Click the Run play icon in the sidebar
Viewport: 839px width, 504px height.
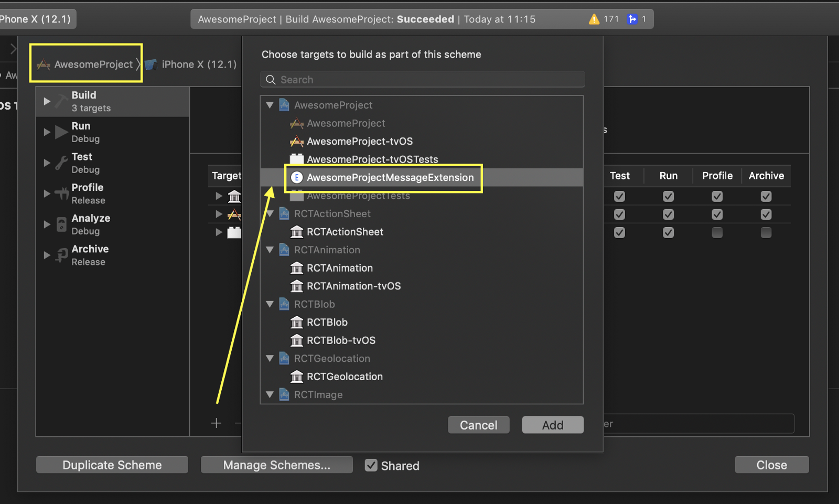click(x=61, y=132)
